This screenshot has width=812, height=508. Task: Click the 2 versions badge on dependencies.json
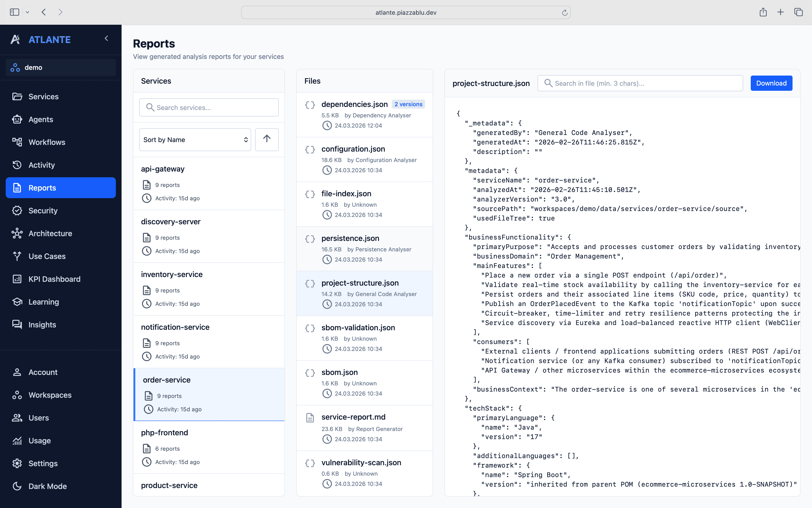click(x=408, y=104)
